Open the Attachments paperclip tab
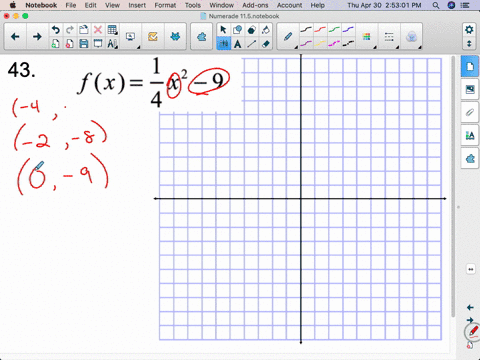 click(x=470, y=112)
